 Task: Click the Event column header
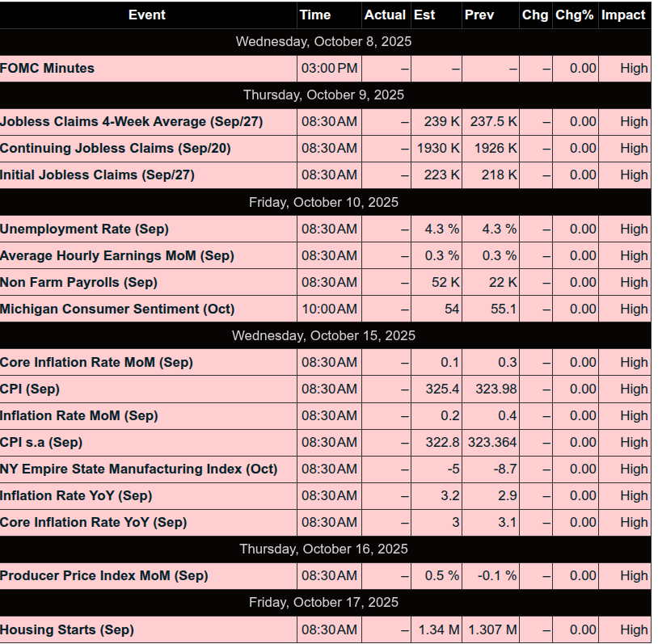click(147, 15)
